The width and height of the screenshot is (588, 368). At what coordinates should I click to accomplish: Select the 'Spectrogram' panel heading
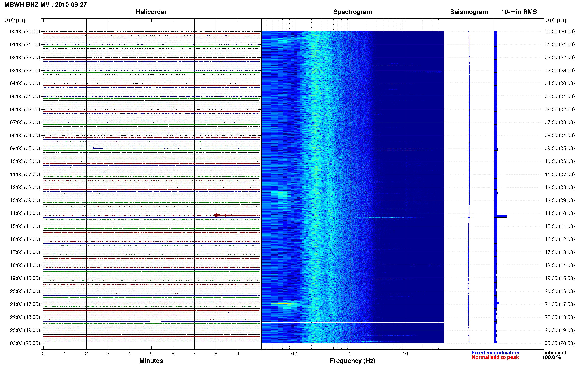coord(352,12)
